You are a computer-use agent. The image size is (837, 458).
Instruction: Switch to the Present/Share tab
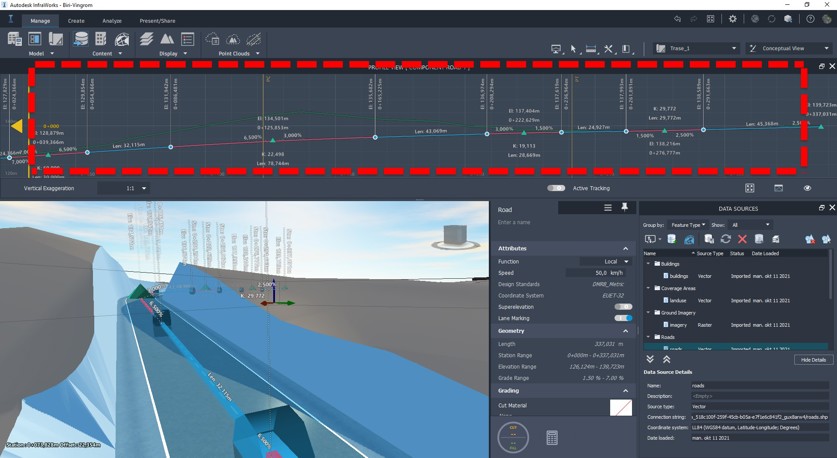tap(157, 21)
